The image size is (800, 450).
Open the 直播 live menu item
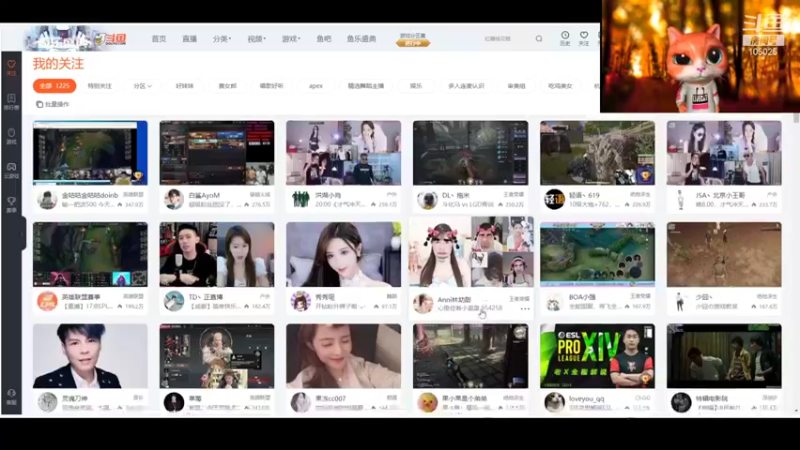pos(189,39)
